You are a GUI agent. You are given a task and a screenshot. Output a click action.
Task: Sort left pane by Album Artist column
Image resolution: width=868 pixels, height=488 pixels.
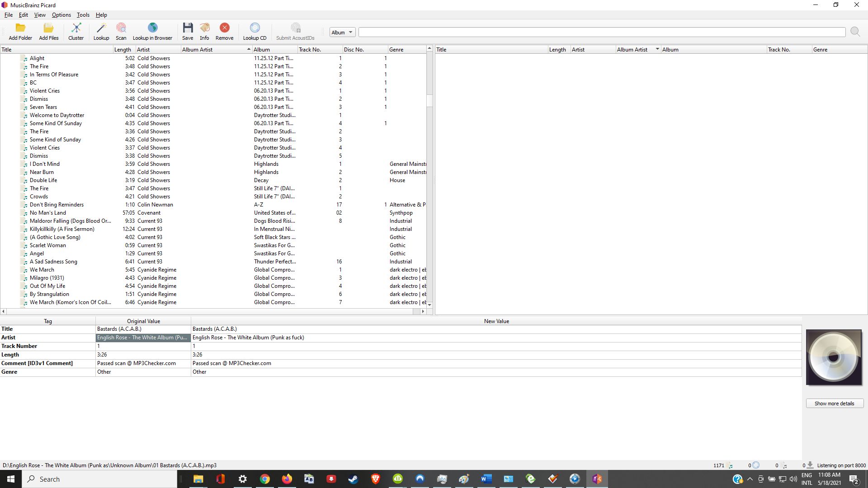(x=216, y=50)
